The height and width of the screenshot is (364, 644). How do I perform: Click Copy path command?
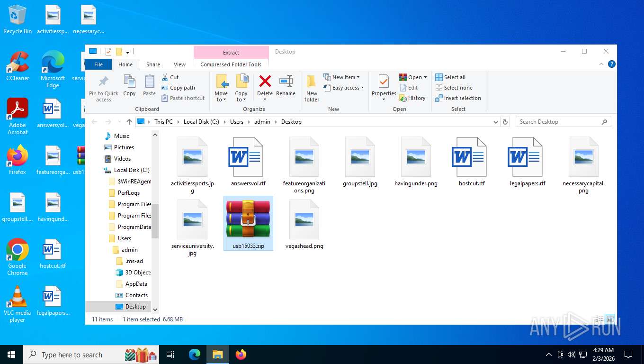click(178, 88)
